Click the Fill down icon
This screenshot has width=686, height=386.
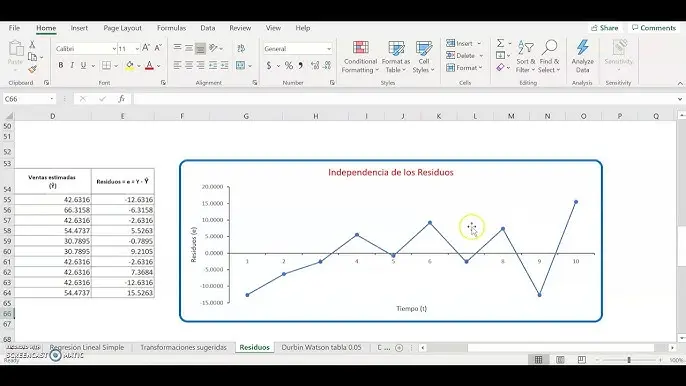[x=500, y=55]
